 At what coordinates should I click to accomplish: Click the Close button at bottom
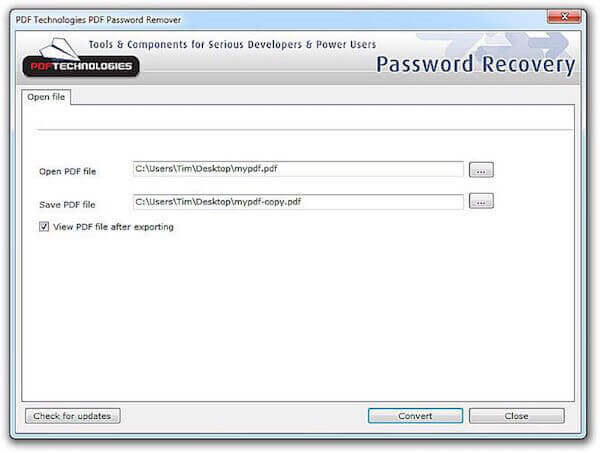point(517,416)
